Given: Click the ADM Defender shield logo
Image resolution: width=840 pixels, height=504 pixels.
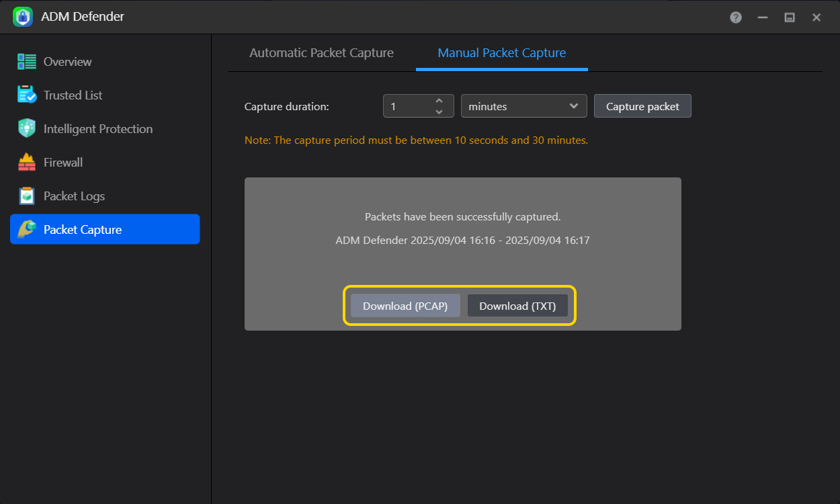Looking at the screenshot, I should click(23, 17).
